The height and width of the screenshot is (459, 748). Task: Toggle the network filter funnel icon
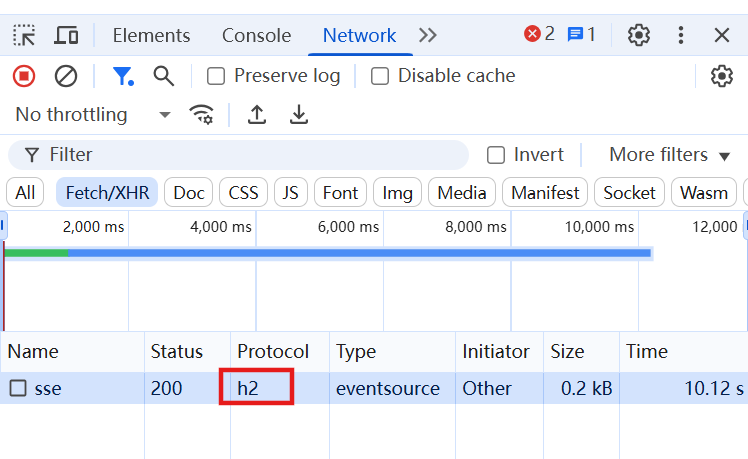click(x=123, y=76)
